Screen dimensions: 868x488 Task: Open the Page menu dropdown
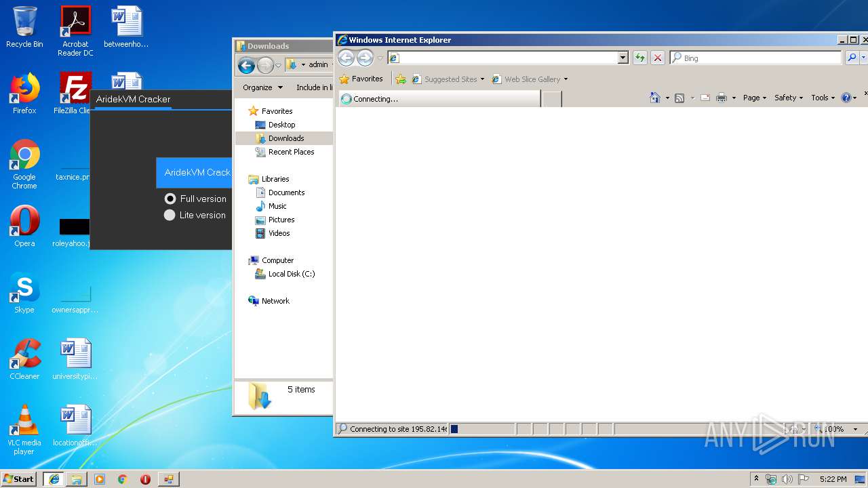(755, 98)
